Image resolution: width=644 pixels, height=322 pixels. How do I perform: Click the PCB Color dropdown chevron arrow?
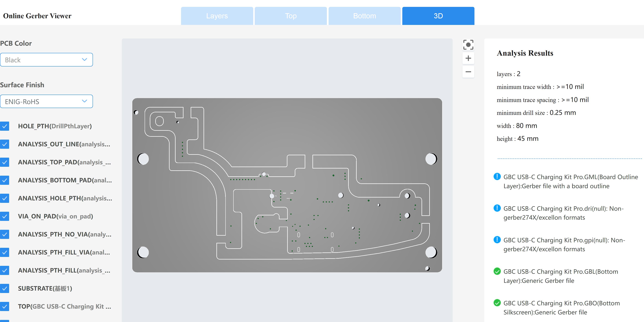(85, 59)
